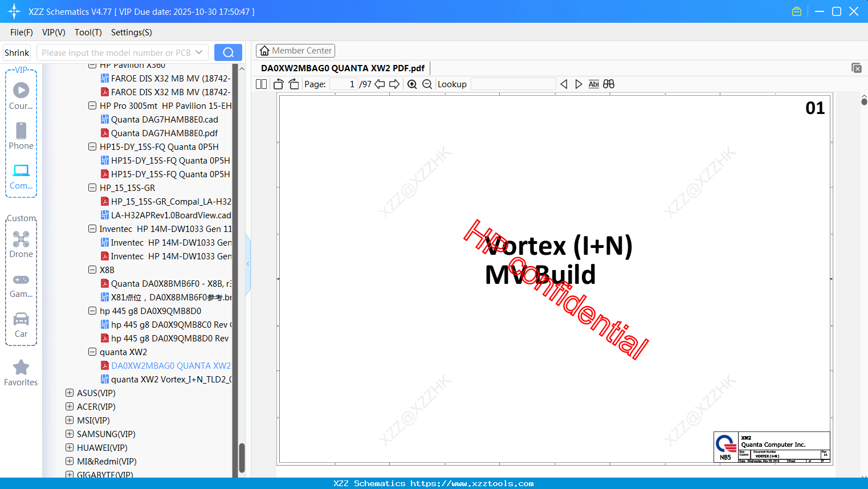Go to previous page arrow

380,84
